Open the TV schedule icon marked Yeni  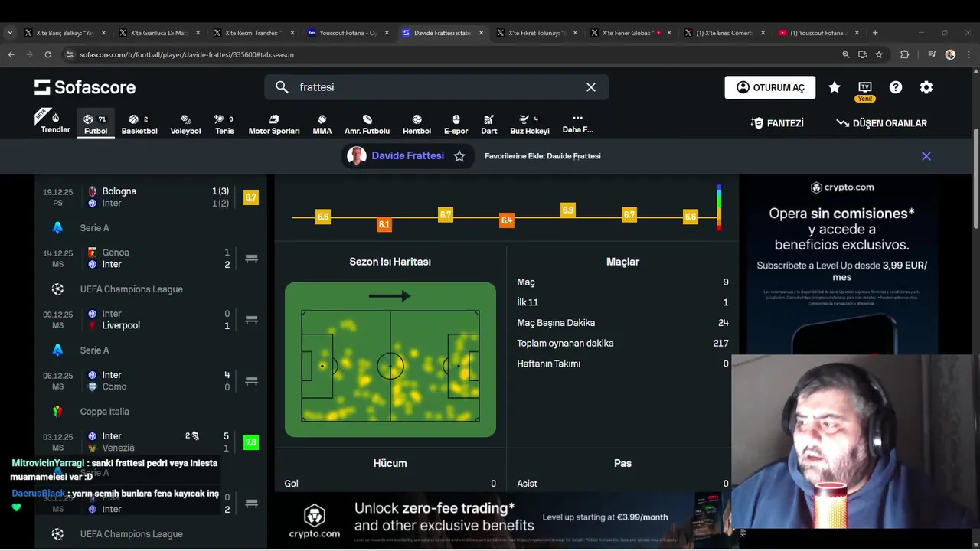[865, 90]
